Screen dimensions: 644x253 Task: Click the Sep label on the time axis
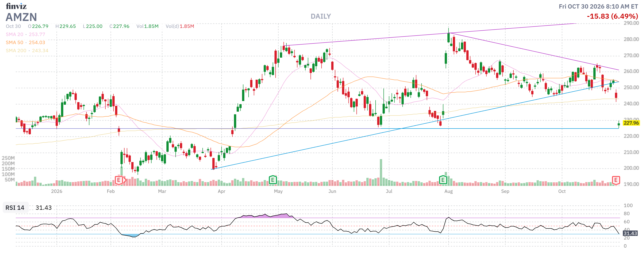point(505,191)
